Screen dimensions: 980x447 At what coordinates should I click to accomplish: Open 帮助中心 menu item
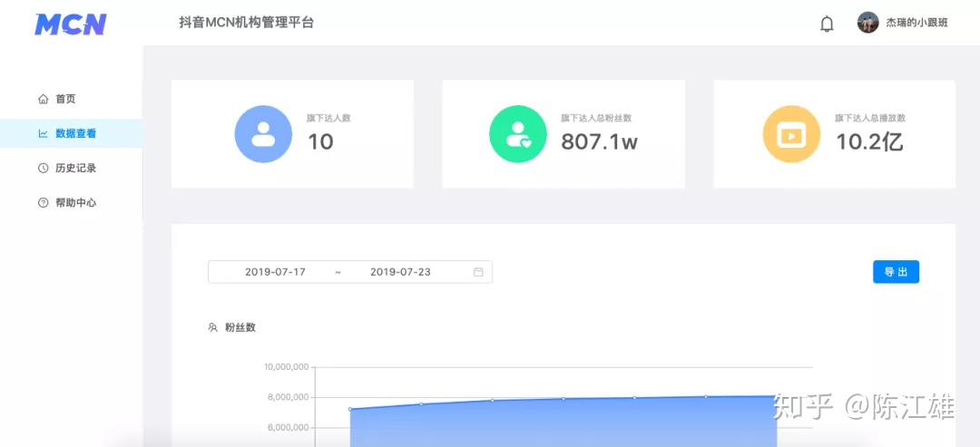(x=72, y=203)
